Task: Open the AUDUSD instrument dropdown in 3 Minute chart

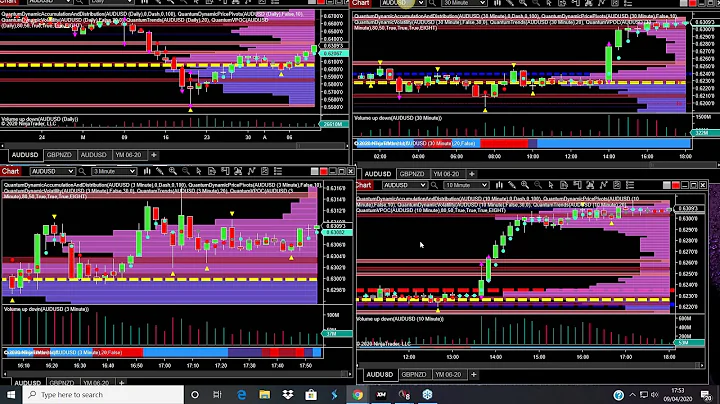Action: 52,171
